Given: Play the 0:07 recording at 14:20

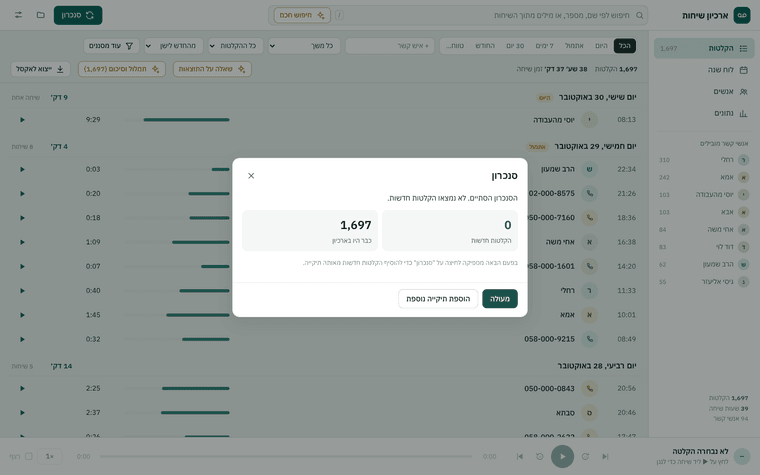Looking at the screenshot, I should tap(22, 266).
